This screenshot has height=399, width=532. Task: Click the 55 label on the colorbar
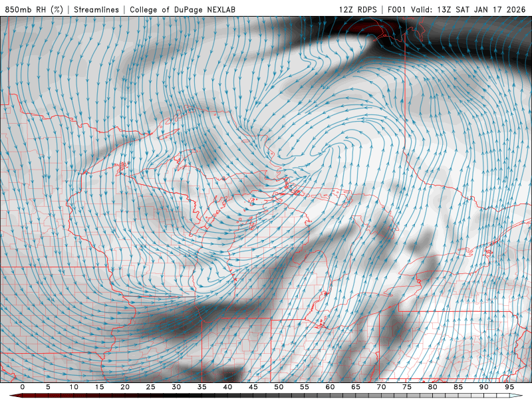305,387
